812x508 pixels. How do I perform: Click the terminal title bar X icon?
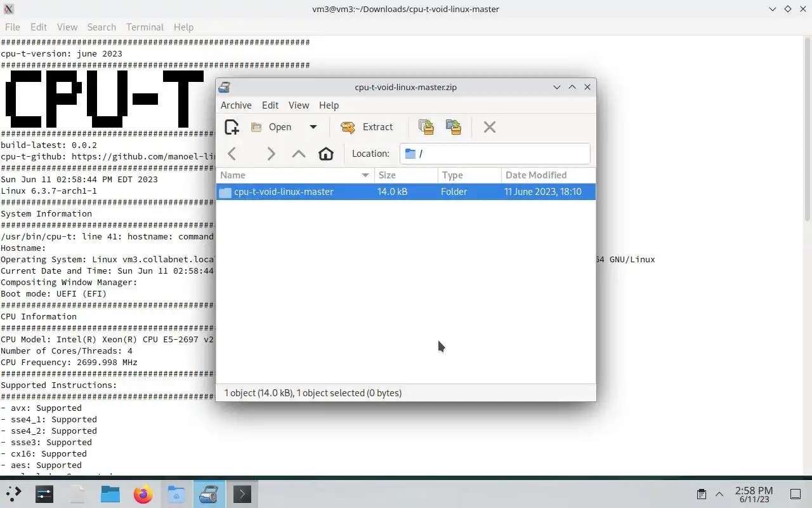click(9, 9)
